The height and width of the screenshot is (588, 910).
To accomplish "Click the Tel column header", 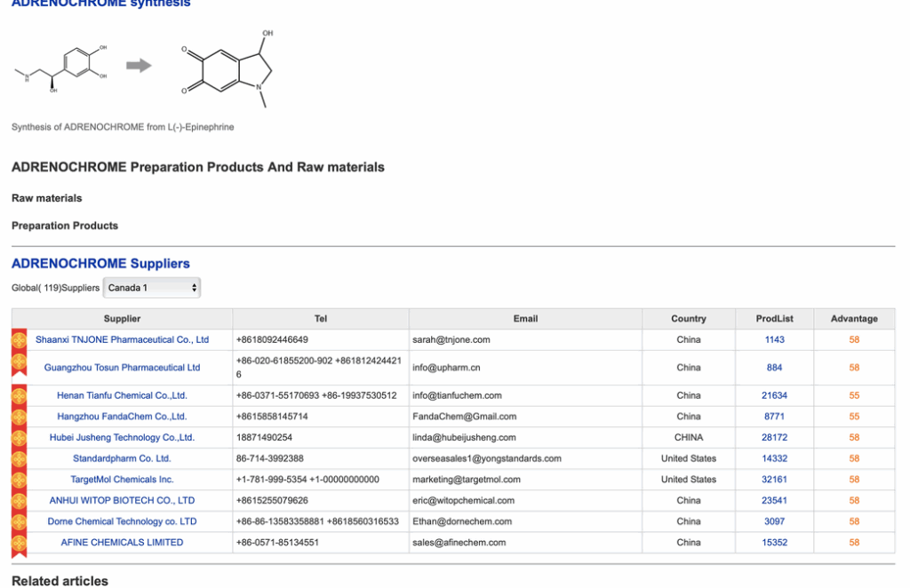I will (320, 318).
